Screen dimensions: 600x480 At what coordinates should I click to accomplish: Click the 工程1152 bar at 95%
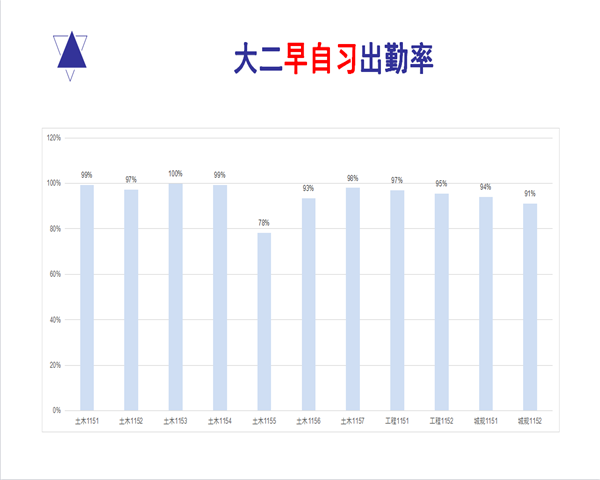pyautogui.click(x=441, y=302)
